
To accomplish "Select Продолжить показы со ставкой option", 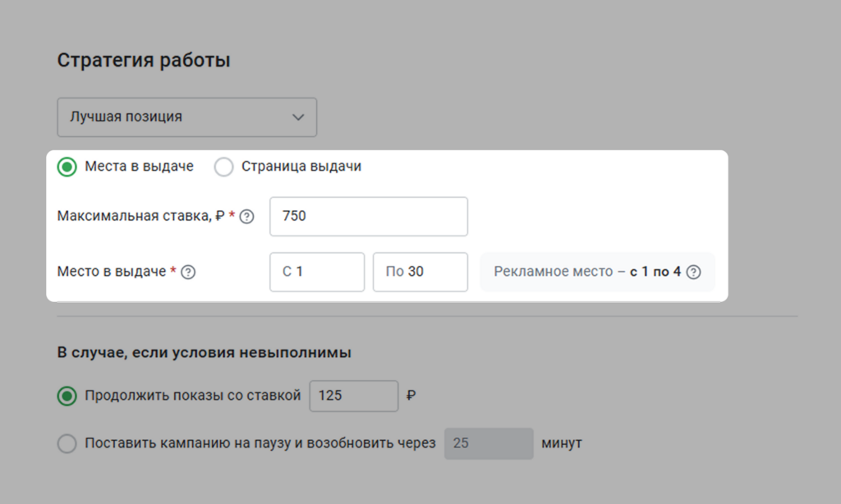I will (67, 396).
